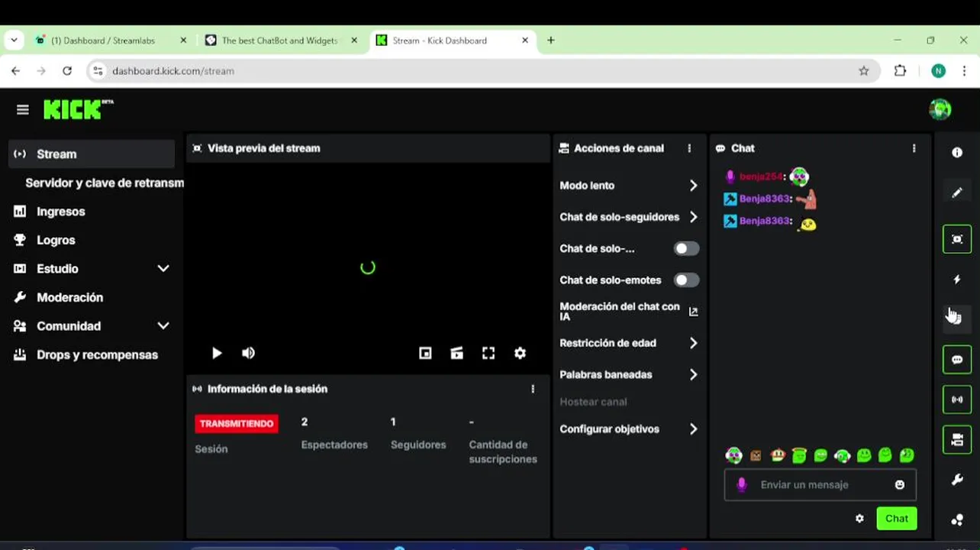Viewport: 980px width, 550px height.
Task: Open Servidor y clave de retransmisión
Action: 104,183
